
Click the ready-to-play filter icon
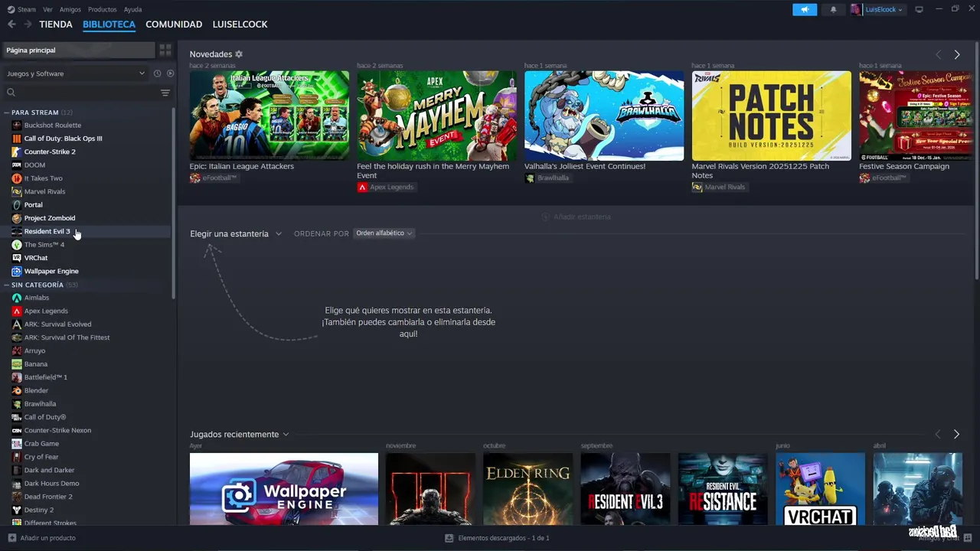(x=170, y=73)
